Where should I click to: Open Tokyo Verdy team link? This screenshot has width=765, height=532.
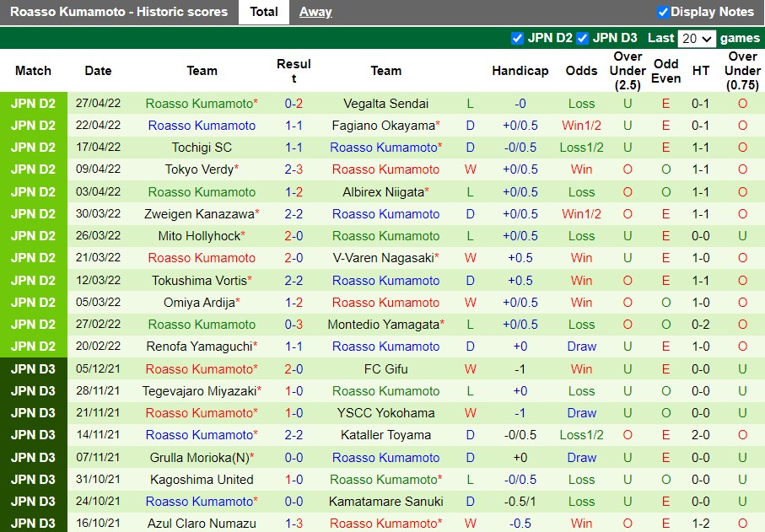(199, 169)
